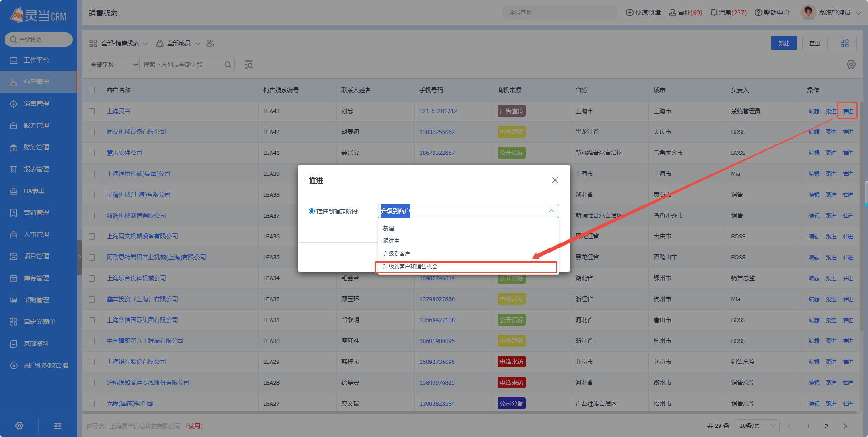Collapse sidebar using bottom menu icon
The image size is (868, 437).
coord(58,426)
